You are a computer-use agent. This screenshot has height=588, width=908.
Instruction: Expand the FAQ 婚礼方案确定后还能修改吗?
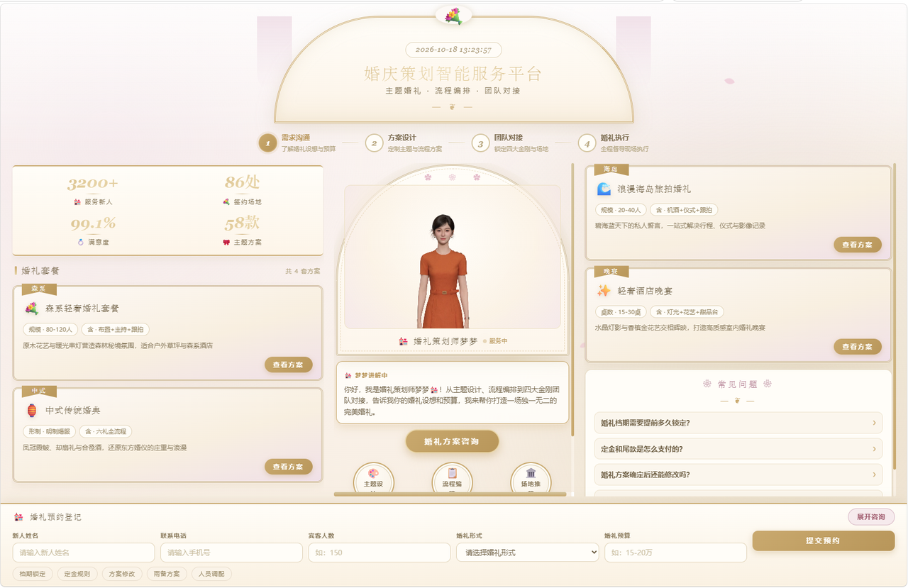pos(738,475)
